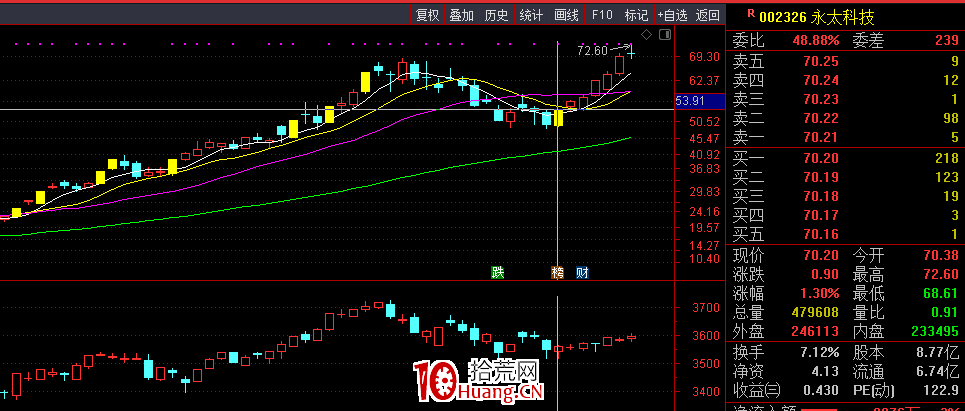Click the 委差 value 239
The image size is (965, 411).
click(947, 41)
